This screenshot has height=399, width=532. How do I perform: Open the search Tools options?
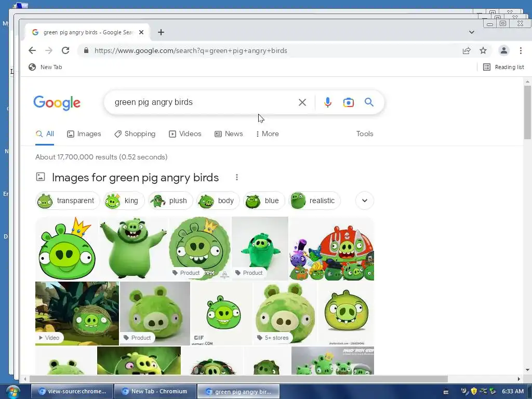click(x=365, y=134)
